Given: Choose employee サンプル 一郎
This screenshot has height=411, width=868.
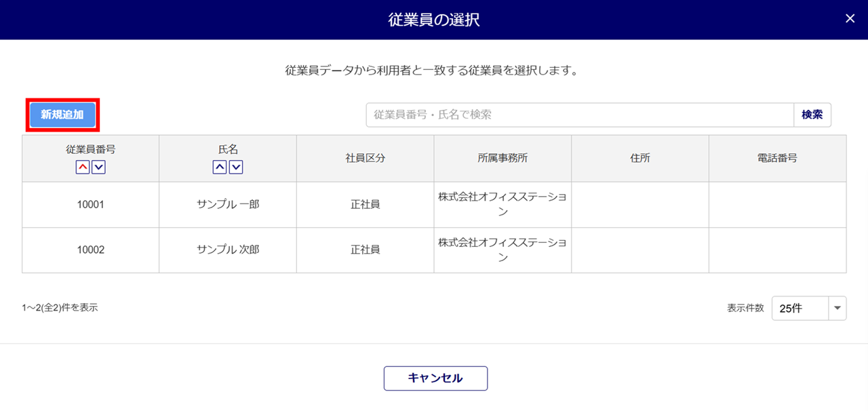Looking at the screenshot, I should tap(228, 204).
